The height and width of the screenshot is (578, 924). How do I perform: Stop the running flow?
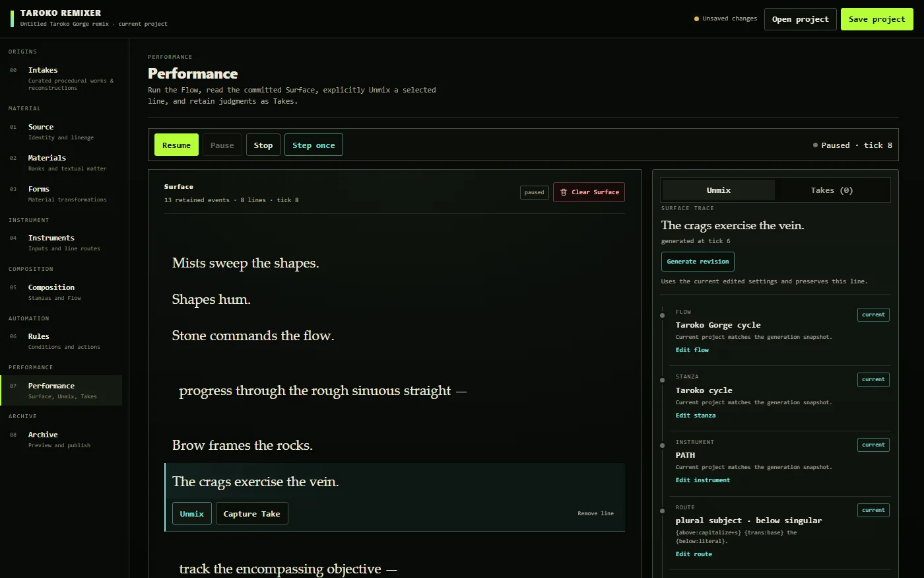tap(263, 145)
